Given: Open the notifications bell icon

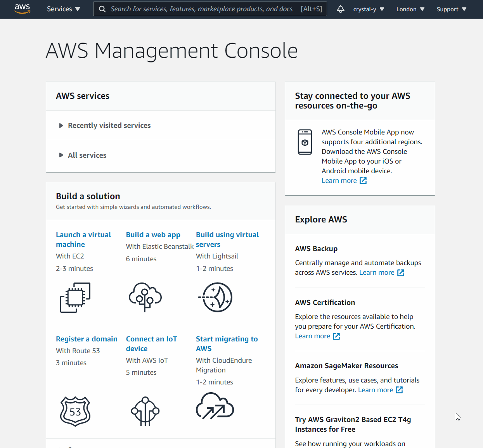Looking at the screenshot, I should 340,9.
